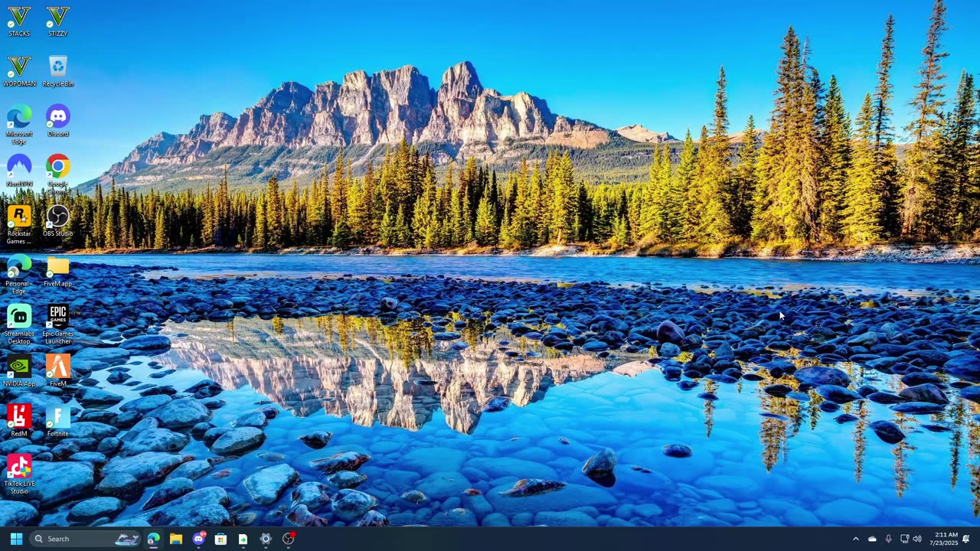Select the RedM desktop icon
Screen dimensions: 980x551
[19, 420]
